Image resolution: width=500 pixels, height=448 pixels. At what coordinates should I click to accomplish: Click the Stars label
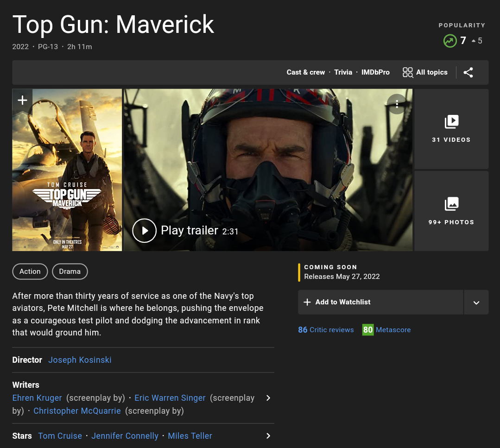[22, 436]
